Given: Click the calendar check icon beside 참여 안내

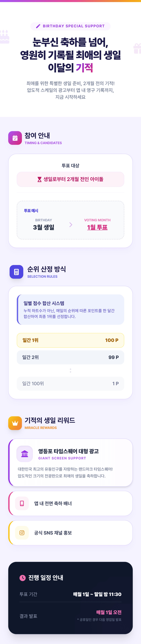Looking at the screenshot, I should [15, 138].
